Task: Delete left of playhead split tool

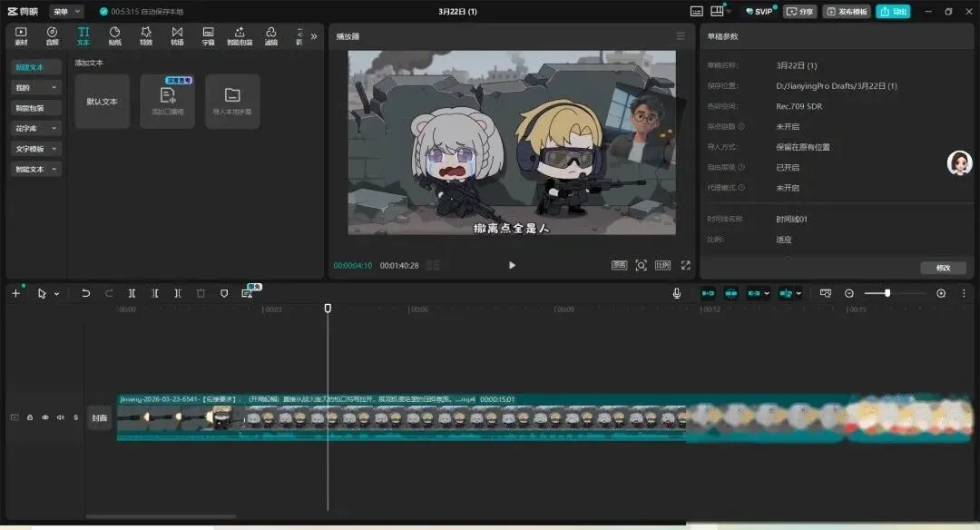Action: coord(155,293)
